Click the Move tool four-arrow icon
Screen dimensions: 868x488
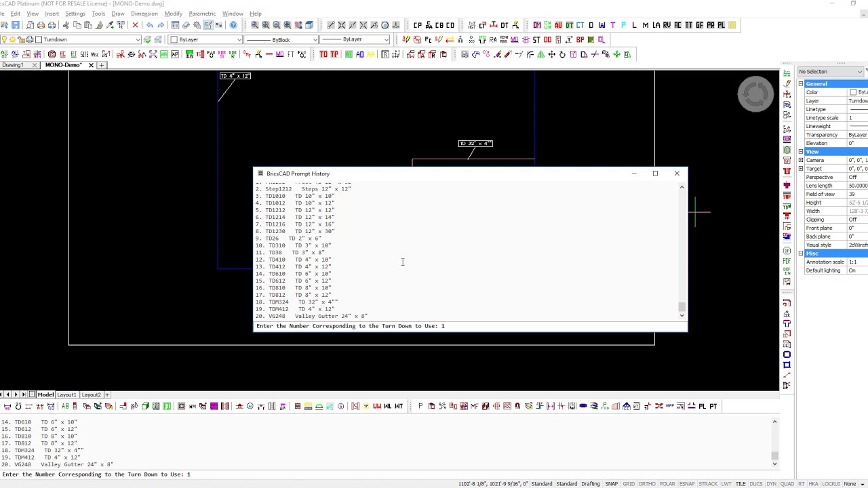coord(551,54)
